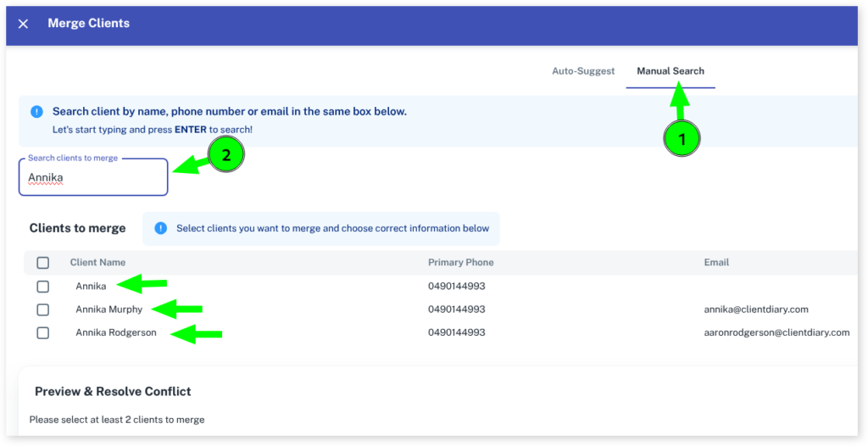Viewport: 868px width, 446px height.
Task: Click the Email column header
Action: (716, 263)
